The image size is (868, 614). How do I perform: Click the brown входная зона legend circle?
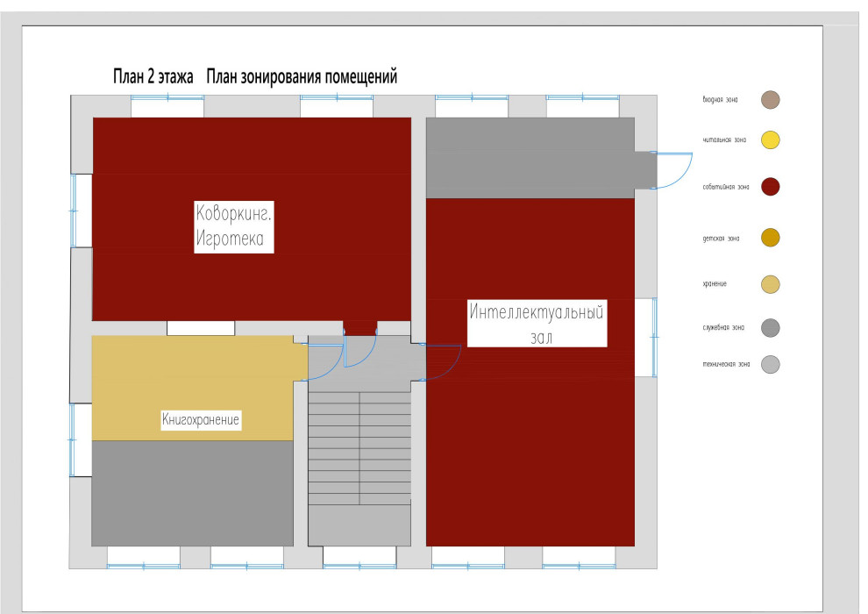(x=770, y=99)
